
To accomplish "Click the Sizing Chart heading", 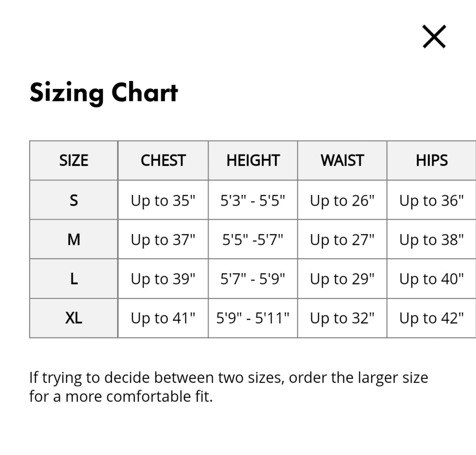I will point(104,93).
